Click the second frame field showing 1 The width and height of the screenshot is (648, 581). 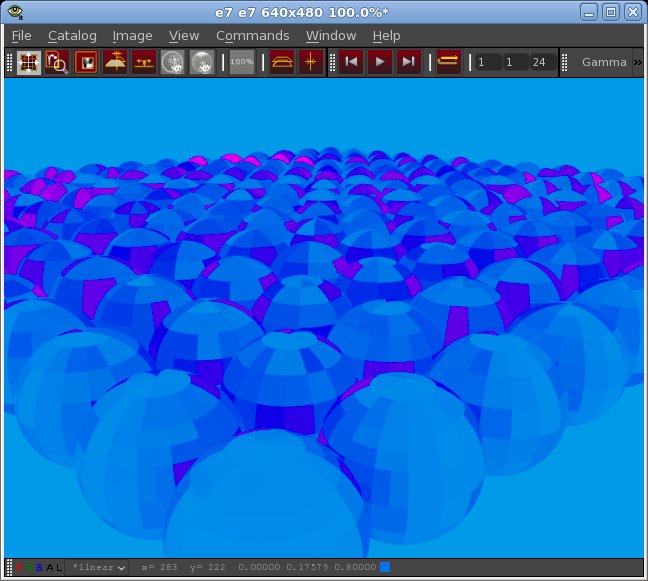click(x=516, y=62)
